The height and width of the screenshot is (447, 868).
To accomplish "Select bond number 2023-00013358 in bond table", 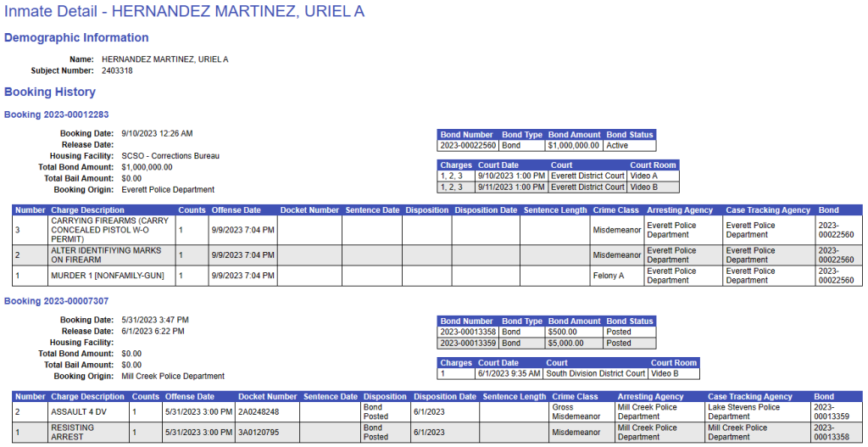I will point(468,332).
